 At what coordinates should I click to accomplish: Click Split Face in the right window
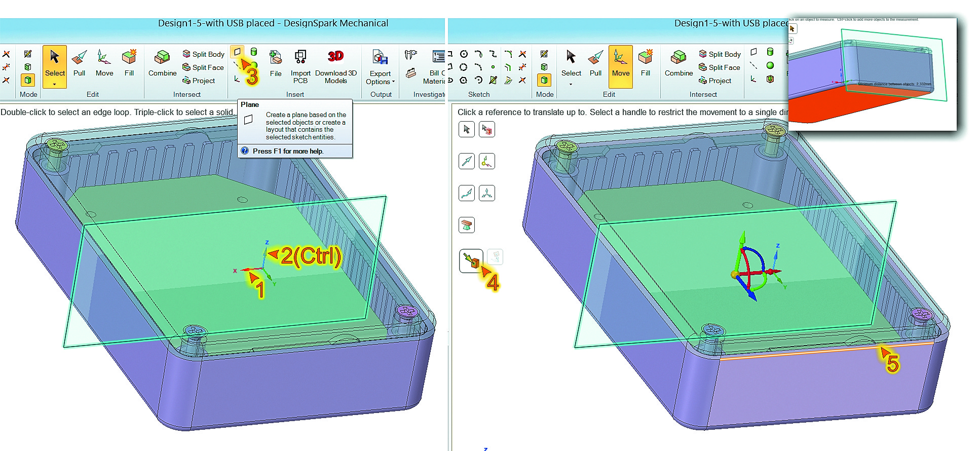coord(719,67)
